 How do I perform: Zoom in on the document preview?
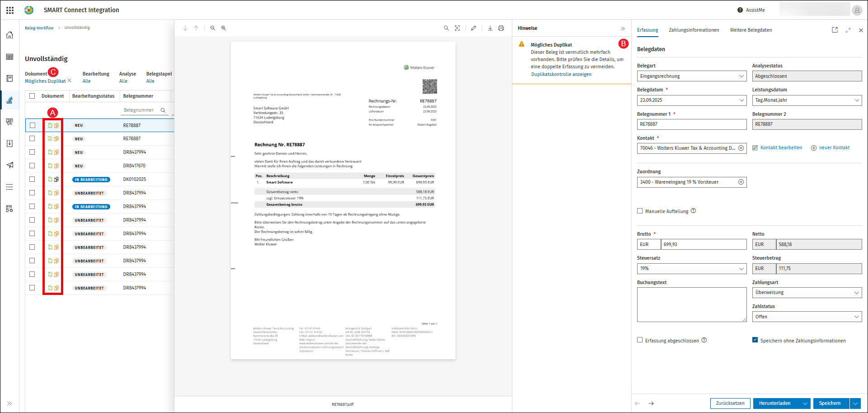tap(224, 28)
